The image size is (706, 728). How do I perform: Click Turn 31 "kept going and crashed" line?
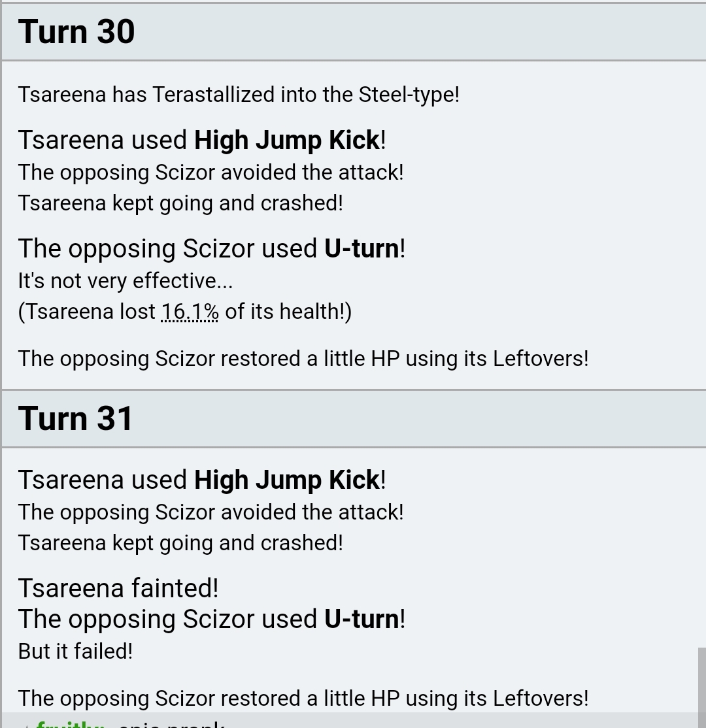pos(180,543)
